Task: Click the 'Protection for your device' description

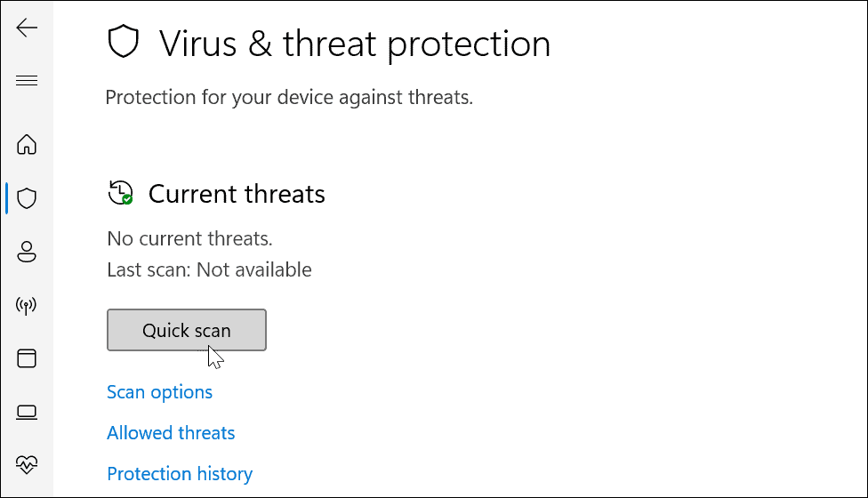Action: [289, 97]
